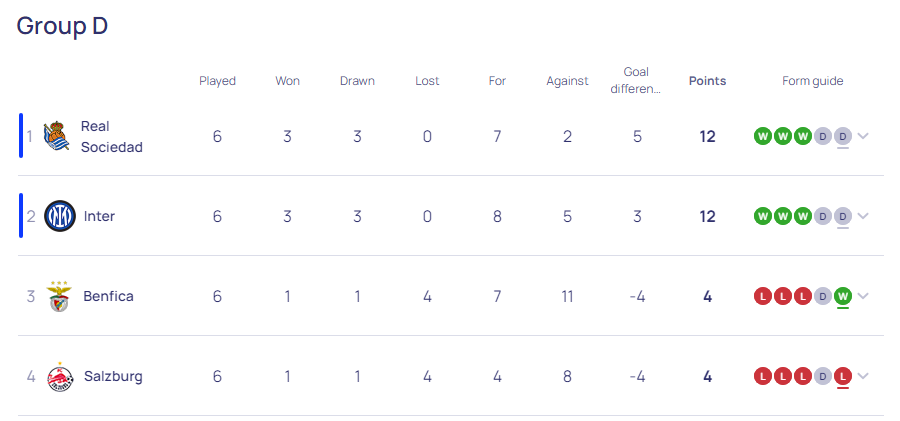
Task: Sort table by Points column header
Action: point(707,81)
